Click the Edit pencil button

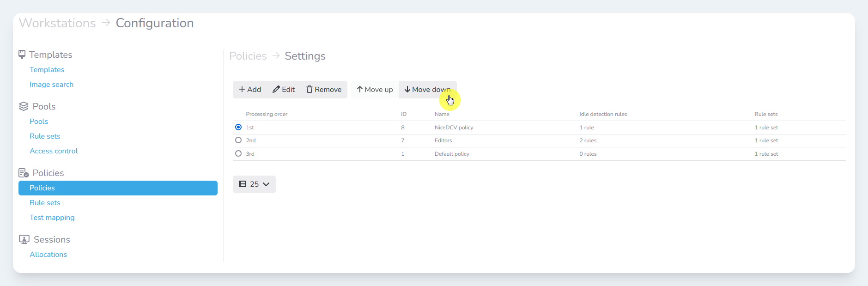[284, 90]
